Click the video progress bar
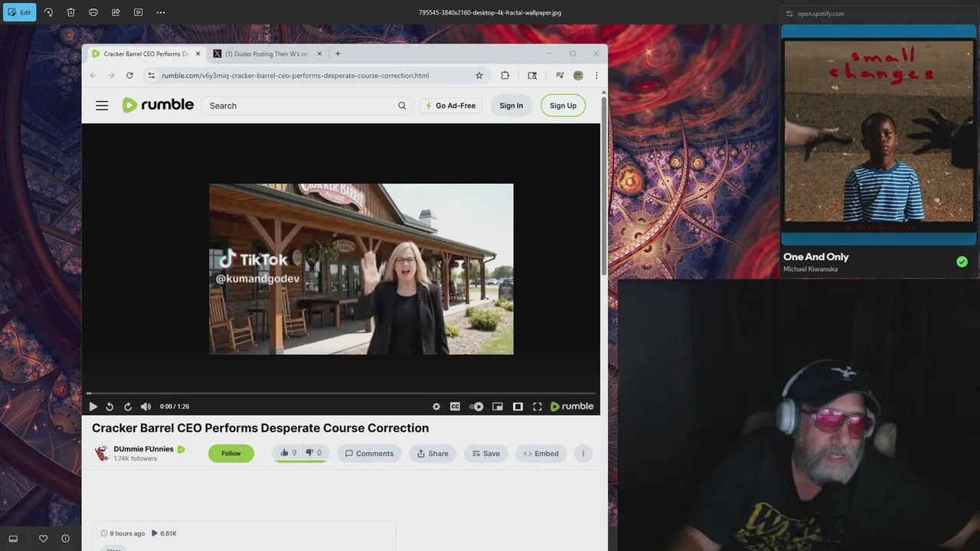Screen dimensions: 980x551 point(341,393)
